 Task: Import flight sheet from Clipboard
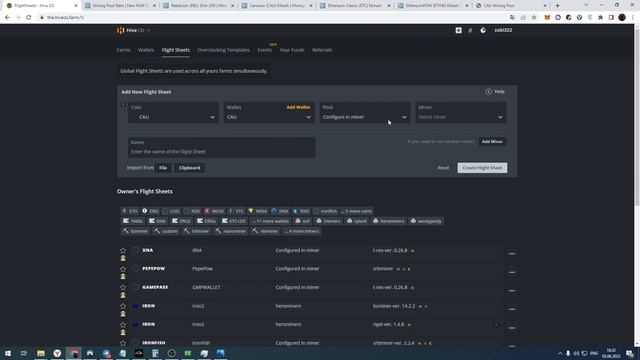(x=189, y=168)
